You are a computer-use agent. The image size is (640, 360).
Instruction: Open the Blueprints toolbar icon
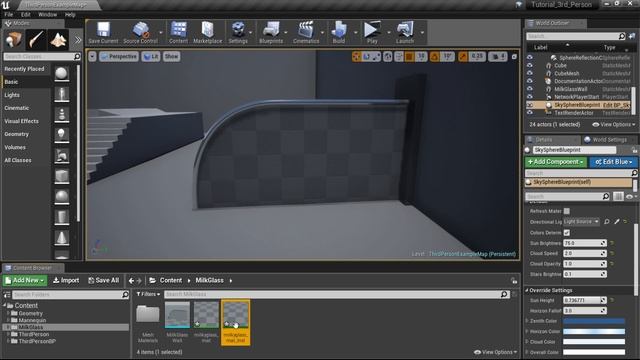[x=271, y=32]
